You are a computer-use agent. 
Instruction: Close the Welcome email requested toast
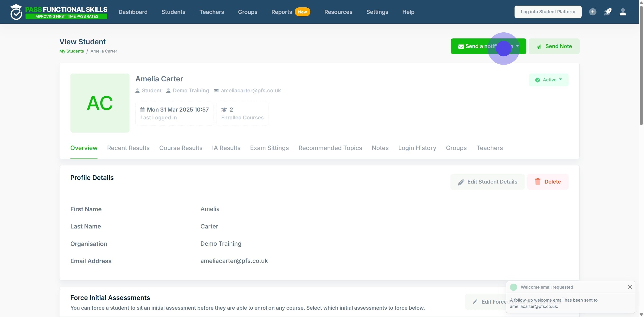(630, 287)
